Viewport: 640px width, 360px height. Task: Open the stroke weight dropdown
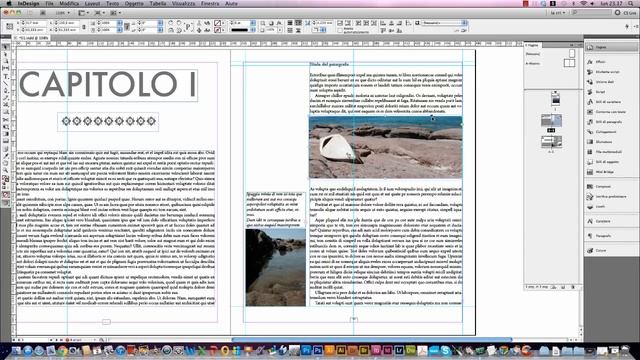click(x=253, y=23)
